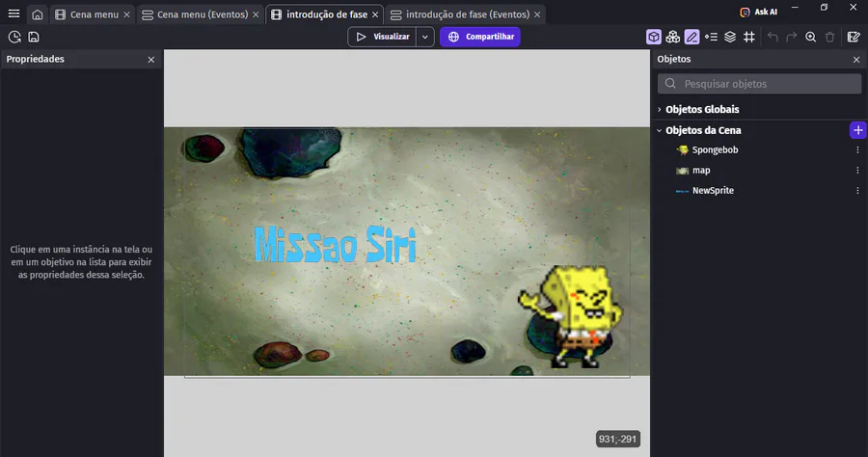Viewport: 868px width, 457px height.
Task: Open the instances list panel icon
Action: (x=711, y=37)
